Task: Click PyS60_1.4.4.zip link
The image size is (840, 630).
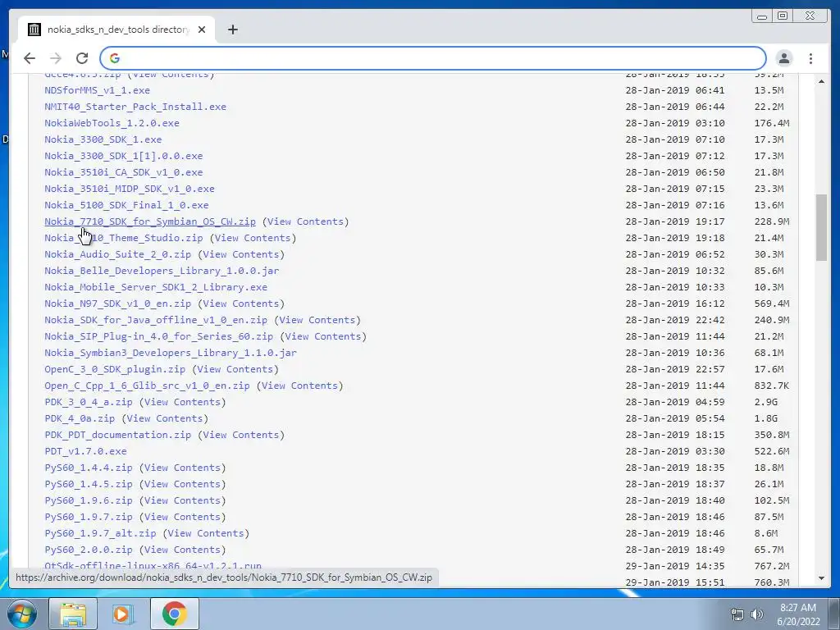Action: coord(89,468)
